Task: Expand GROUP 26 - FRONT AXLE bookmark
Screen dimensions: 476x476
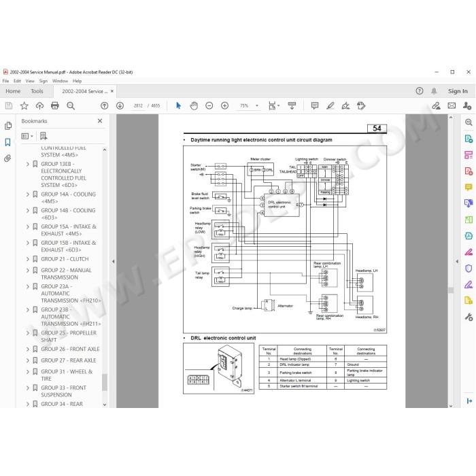Action: tap(28, 349)
